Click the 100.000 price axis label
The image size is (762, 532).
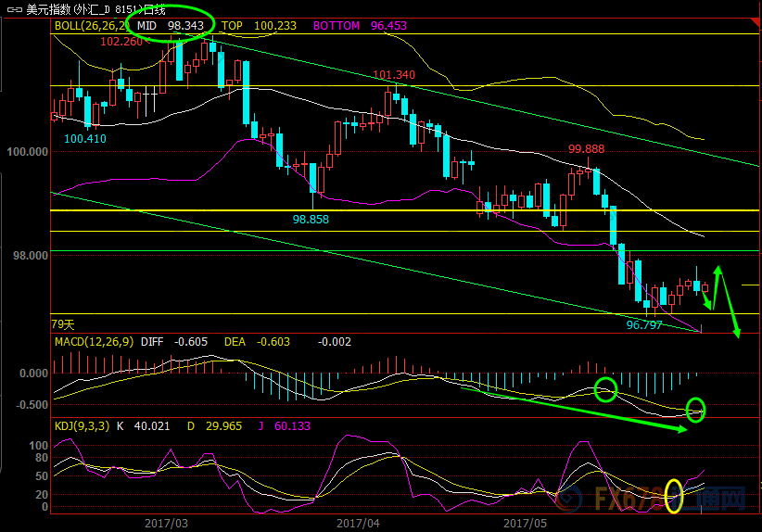[x=27, y=152]
